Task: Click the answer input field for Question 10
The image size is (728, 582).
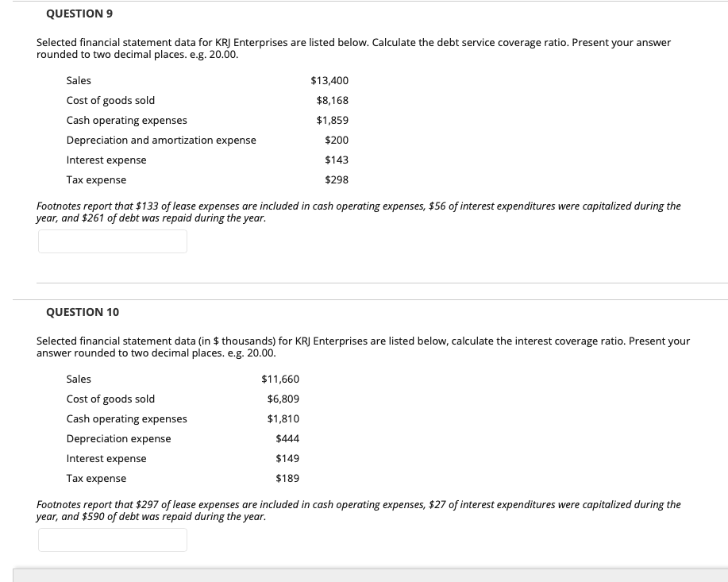Action: point(112,540)
